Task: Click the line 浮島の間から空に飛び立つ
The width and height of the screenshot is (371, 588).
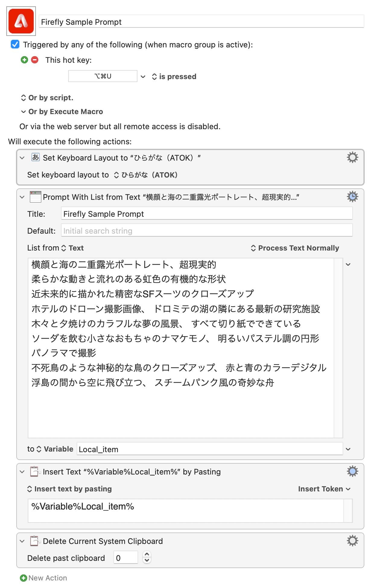Action: click(x=153, y=382)
